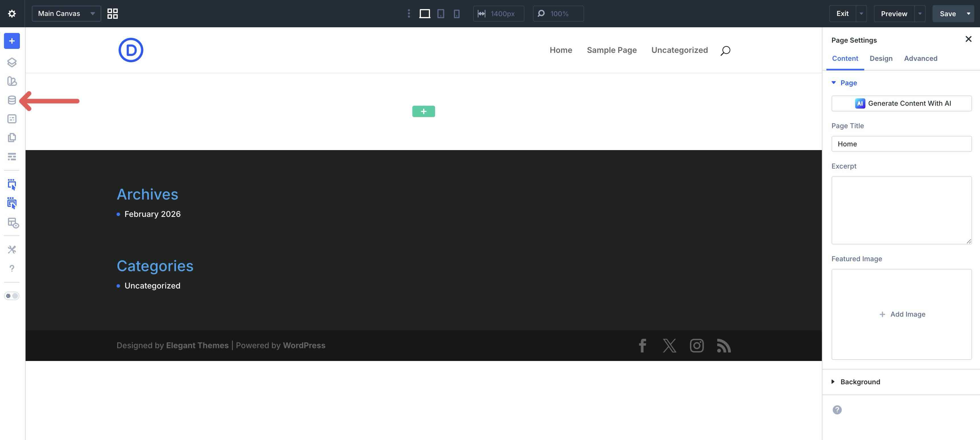The width and height of the screenshot is (980, 440).
Task: Enable the click-to-select mode icon in sidebar
Action: 12,184
